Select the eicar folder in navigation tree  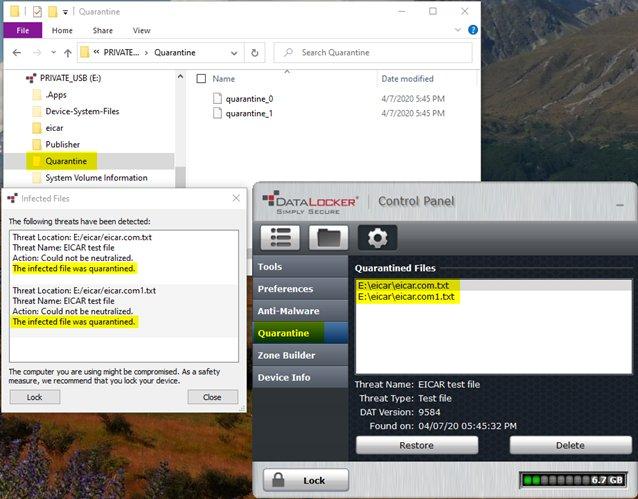pyautogui.click(x=55, y=128)
